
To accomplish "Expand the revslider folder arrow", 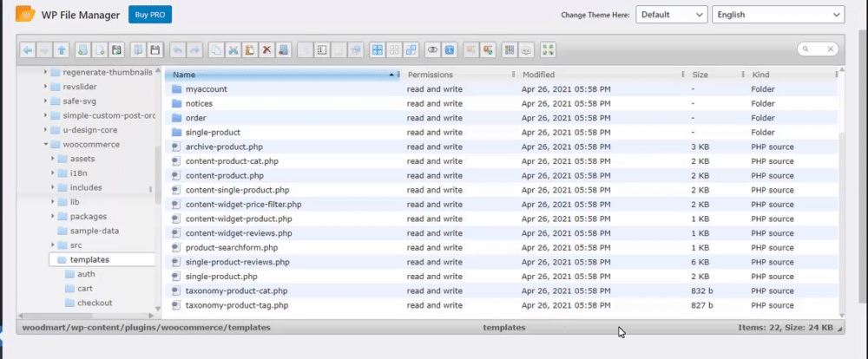I will (x=45, y=87).
